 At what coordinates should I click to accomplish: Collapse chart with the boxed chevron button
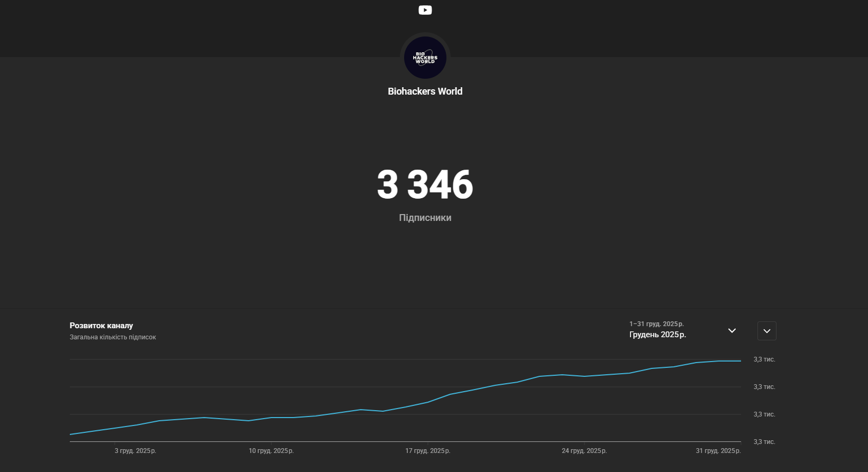click(x=767, y=331)
